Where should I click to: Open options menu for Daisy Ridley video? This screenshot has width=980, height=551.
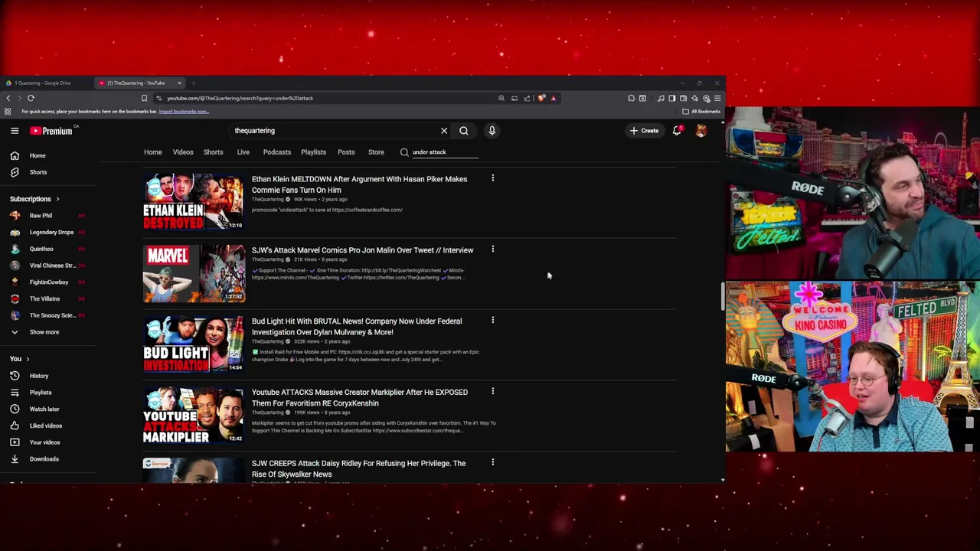click(x=493, y=462)
